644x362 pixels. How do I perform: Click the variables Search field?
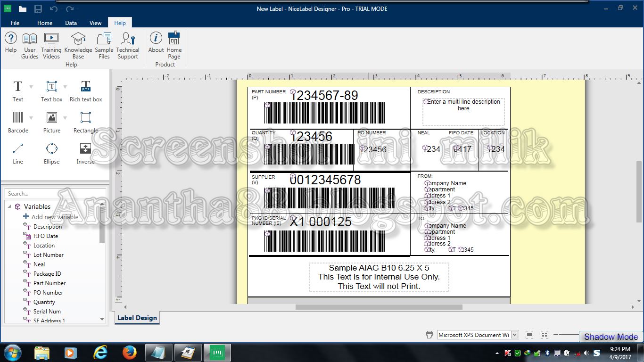(55, 194)
